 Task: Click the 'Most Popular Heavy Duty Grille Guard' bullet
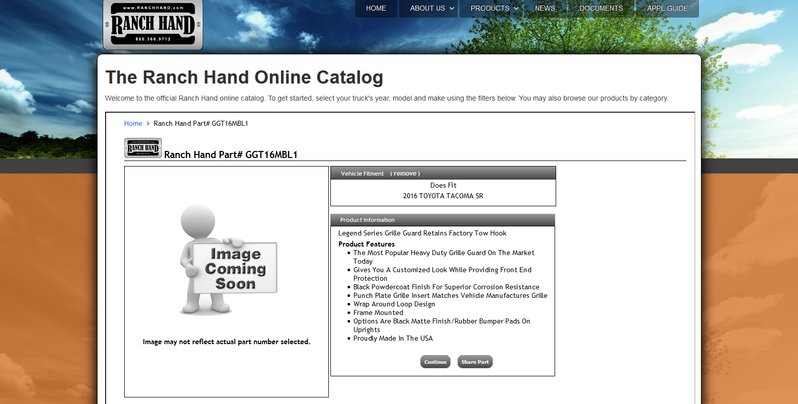point(444,256)
